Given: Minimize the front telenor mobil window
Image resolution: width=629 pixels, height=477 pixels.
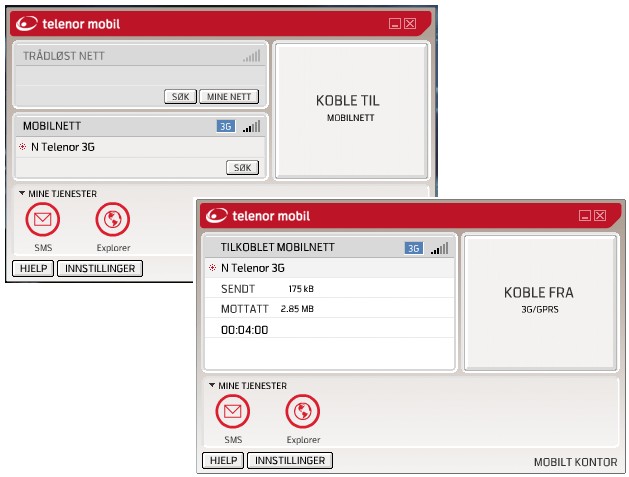Looking at the screenshot, I should (585, 215).
